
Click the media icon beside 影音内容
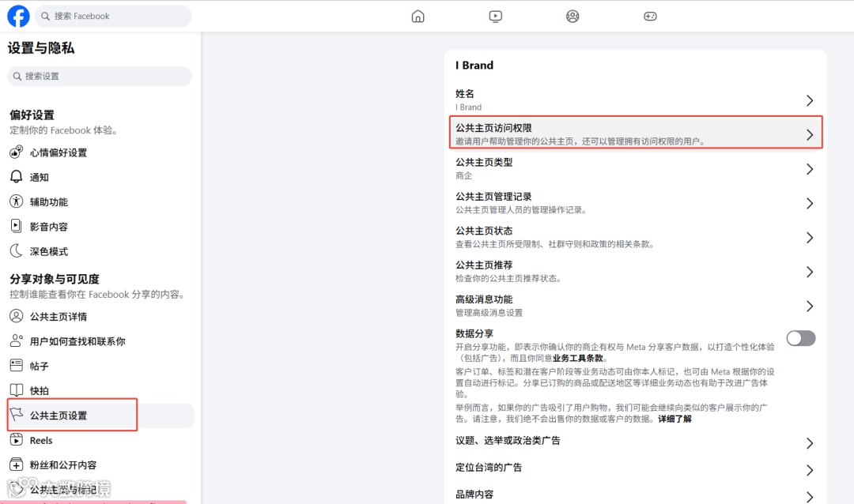pyautogui.click(x=17, y=226)
